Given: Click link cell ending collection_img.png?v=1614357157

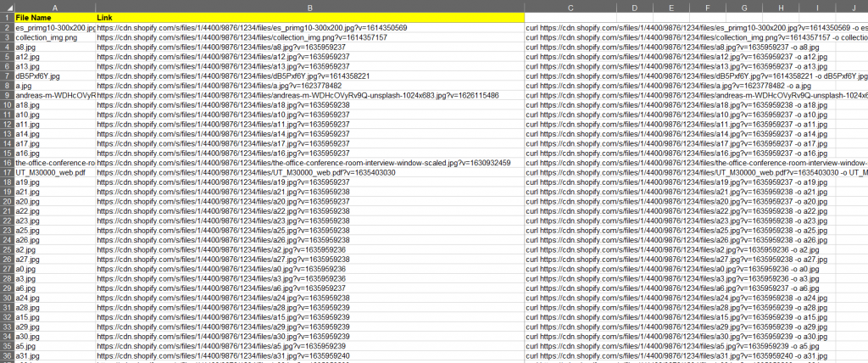Looking at the screenshot, I should pos(309,37).
